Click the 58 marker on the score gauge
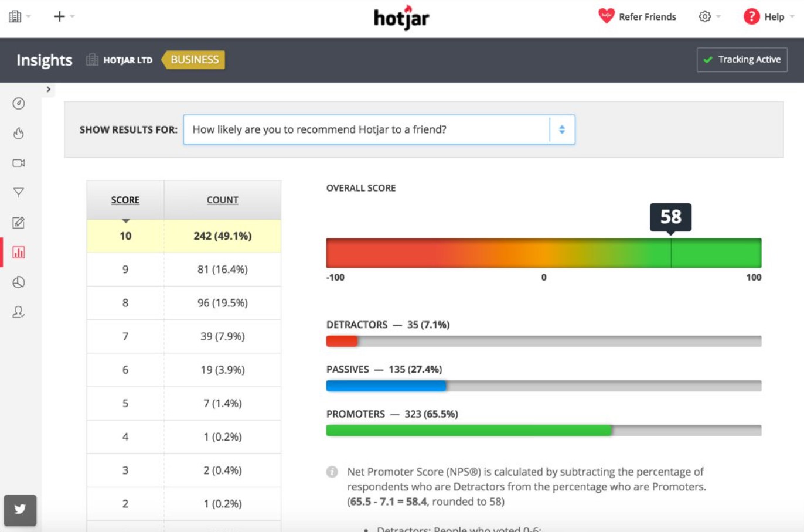804x532 pixels. point(670,217)
